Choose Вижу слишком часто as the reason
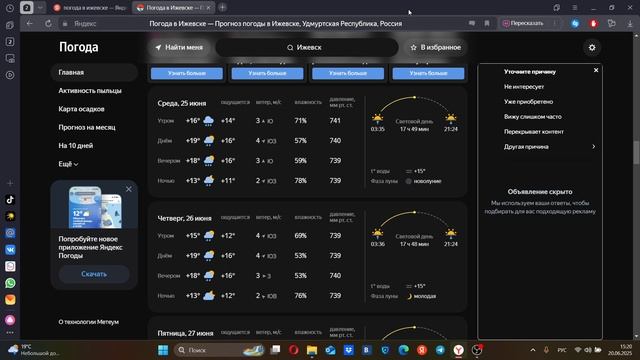This screenshot has width=640, height=360. coord(533,117)
